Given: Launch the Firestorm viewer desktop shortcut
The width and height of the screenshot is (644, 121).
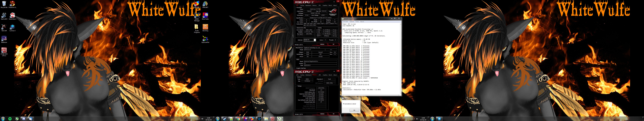Looking at the screenshot, I should (12, 4).
